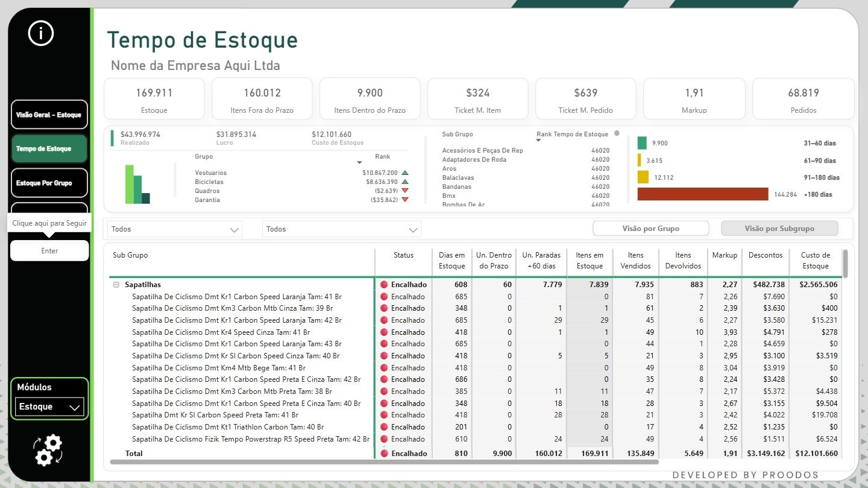This screenshot has width=868, height=488.
Task: Click the red status dot in the Total row
Action: coord(384,454)
